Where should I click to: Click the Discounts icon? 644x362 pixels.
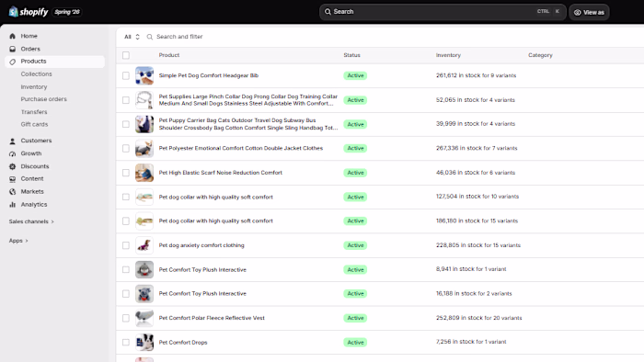click(12, 166)
